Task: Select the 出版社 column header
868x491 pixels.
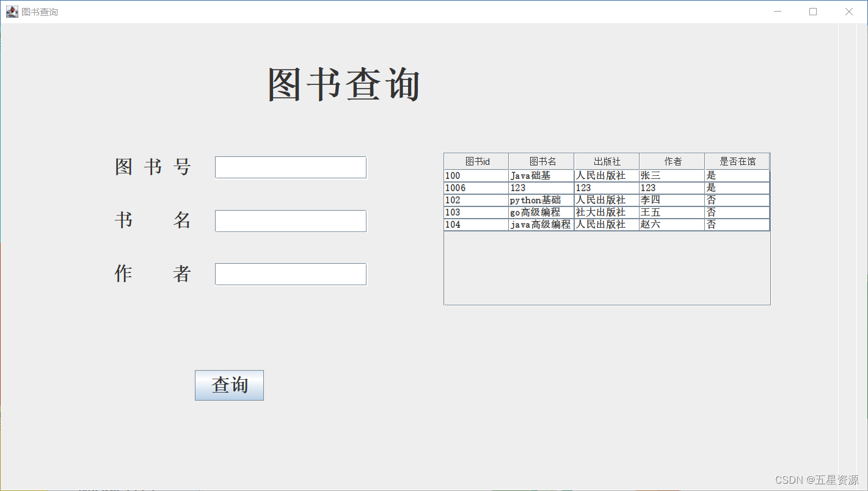Action: [x=607, y=161]
